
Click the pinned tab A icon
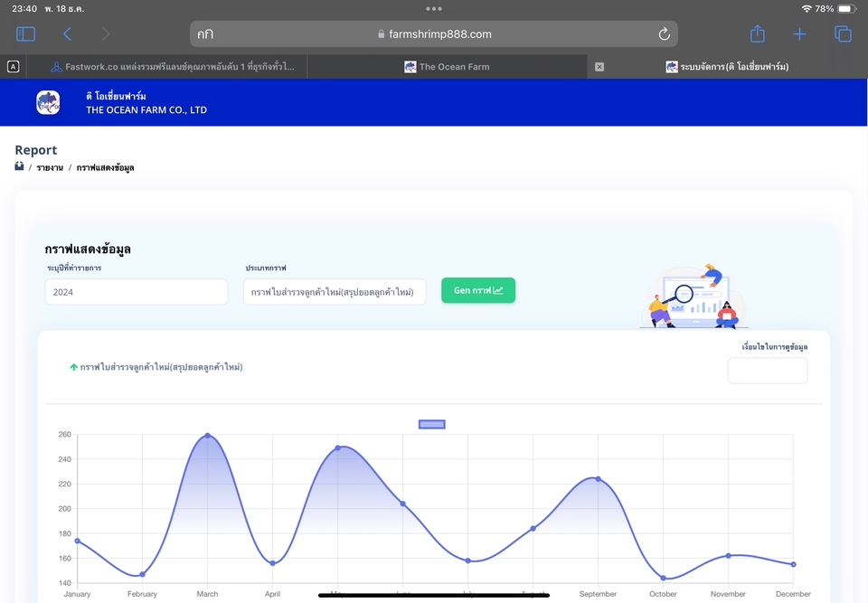tap(14, 66)
